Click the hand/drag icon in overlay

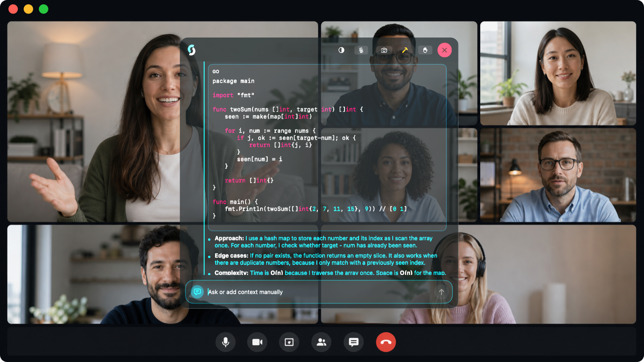pos(425,50)
